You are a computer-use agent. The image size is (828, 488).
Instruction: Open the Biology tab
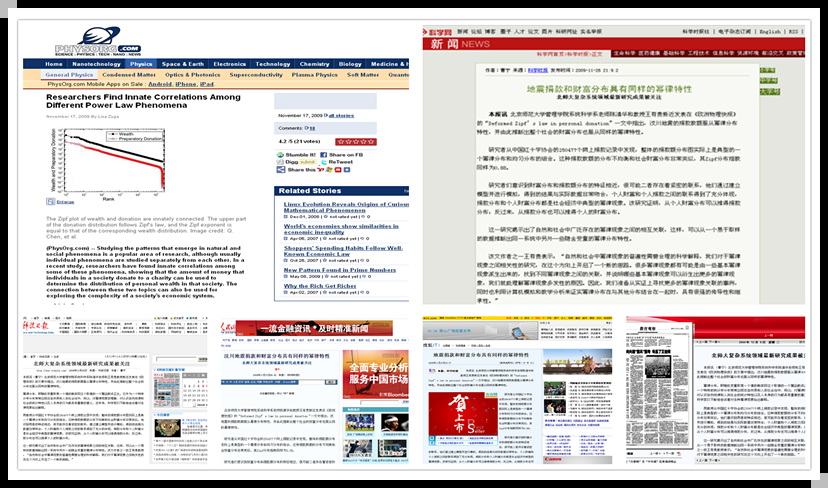pos(350,64)
